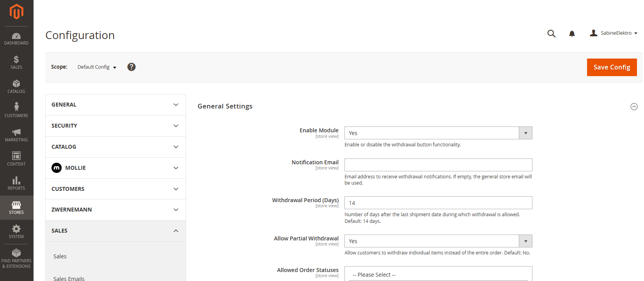Click the scope help question mark icon
The height and width of the screenshot is (281, 644).
coord(131,67)
